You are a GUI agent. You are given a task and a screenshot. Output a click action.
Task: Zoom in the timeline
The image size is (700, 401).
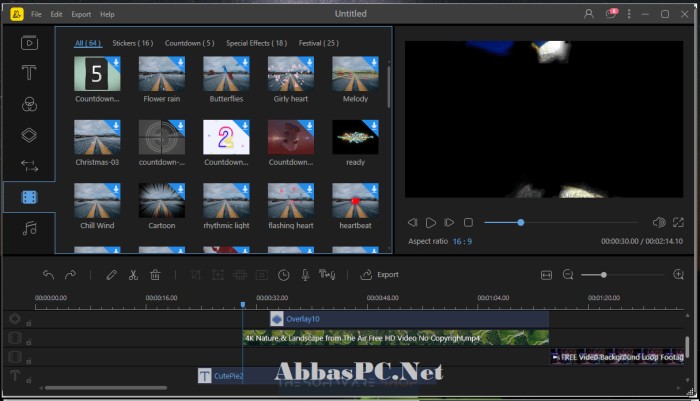point(679,275)
